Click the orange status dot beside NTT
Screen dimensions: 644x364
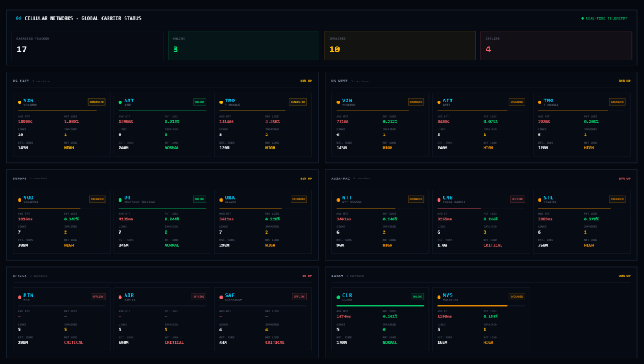[338, 199]
